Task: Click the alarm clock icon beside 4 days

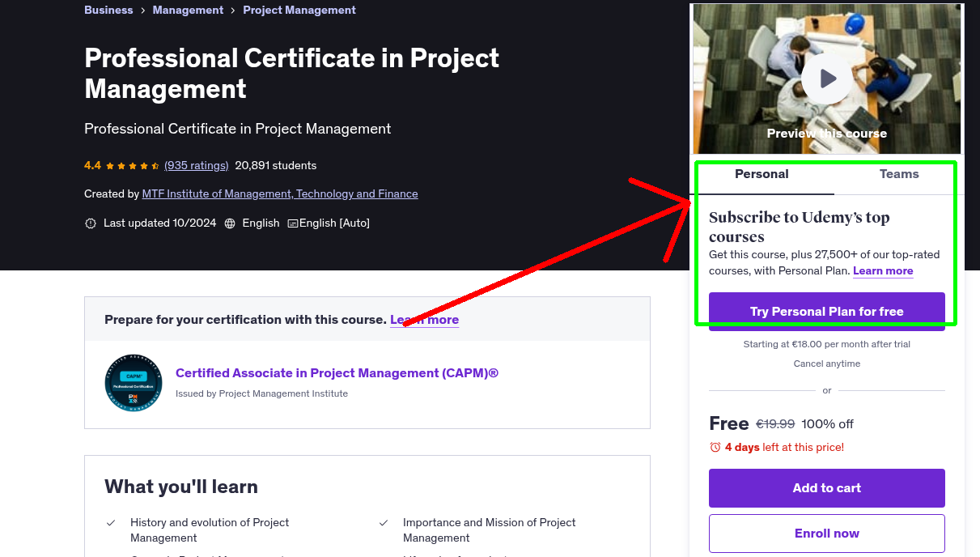Action: click(715, 447)
